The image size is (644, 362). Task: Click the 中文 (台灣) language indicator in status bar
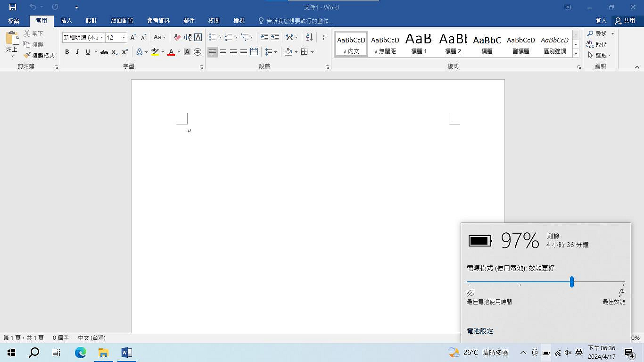point(91,338)
